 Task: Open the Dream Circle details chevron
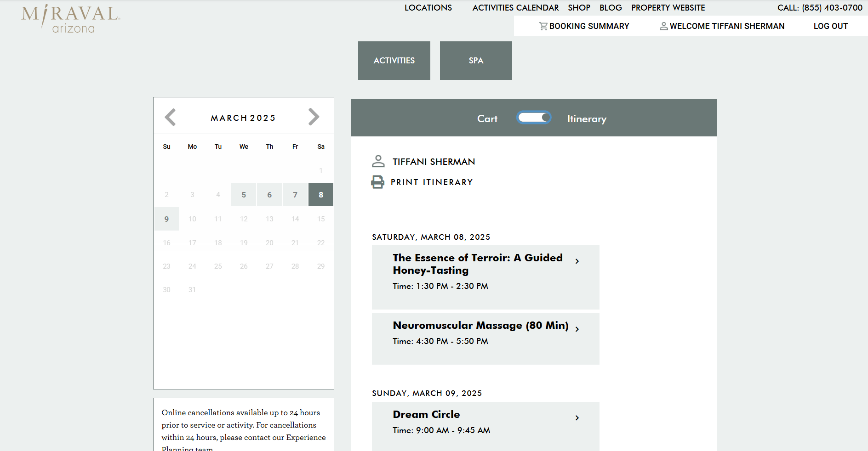point(577,417)
